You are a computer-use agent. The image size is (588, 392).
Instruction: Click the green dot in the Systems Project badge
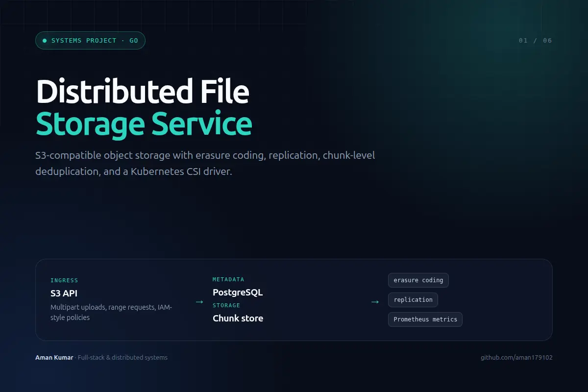pyautogui.click(x=45, y=41)
